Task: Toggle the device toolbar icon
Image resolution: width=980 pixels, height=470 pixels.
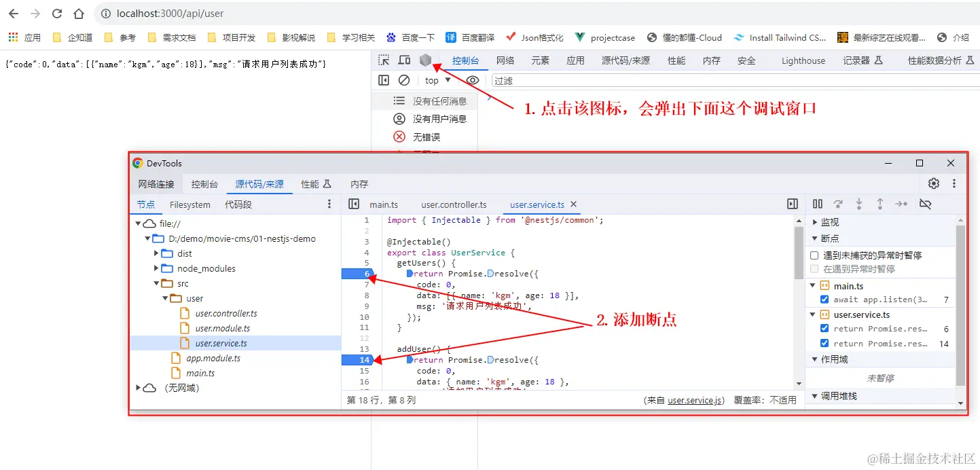Action: pyautogui.click(x=404, y=60)
